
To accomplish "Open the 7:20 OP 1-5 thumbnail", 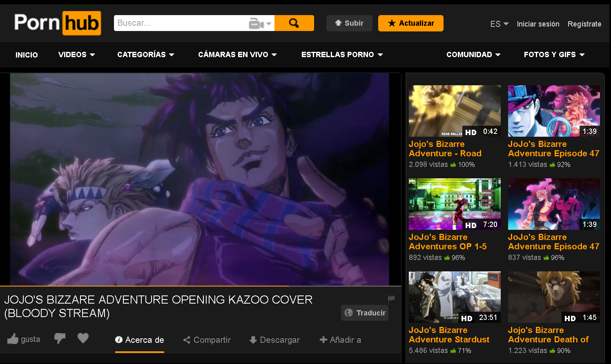I will (455, 204).
